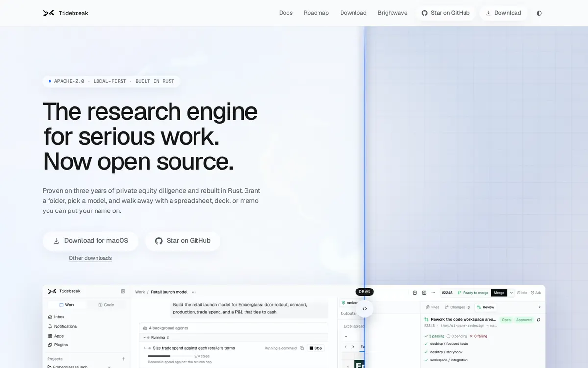The width and height of the screenshot is (588, 368).
Task: Toggle the dark mode theme icon
Action: [x=539, y=13]
